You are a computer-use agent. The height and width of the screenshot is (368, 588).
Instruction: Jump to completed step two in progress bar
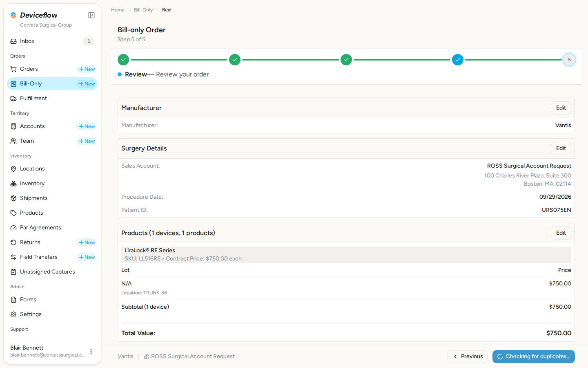(235, 60)
